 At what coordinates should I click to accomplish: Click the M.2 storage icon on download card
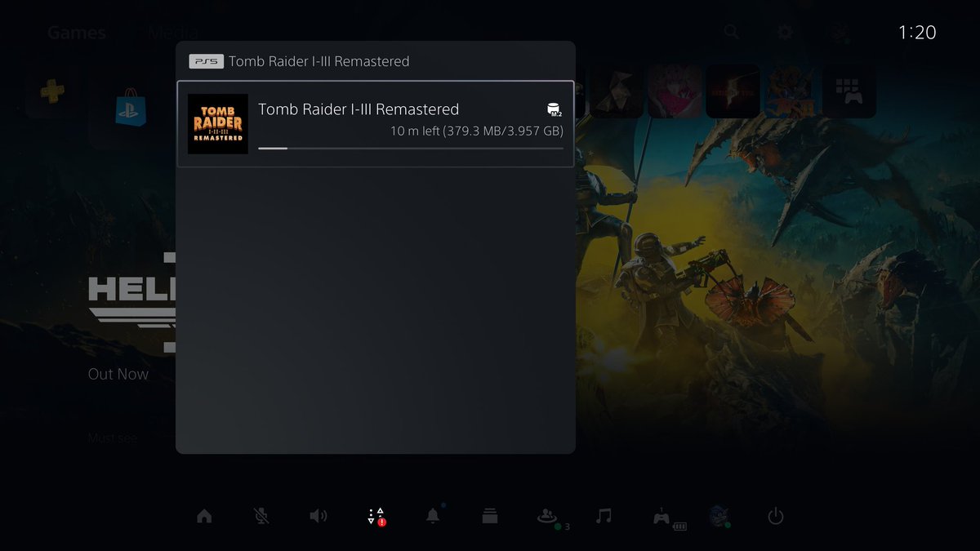555,110
